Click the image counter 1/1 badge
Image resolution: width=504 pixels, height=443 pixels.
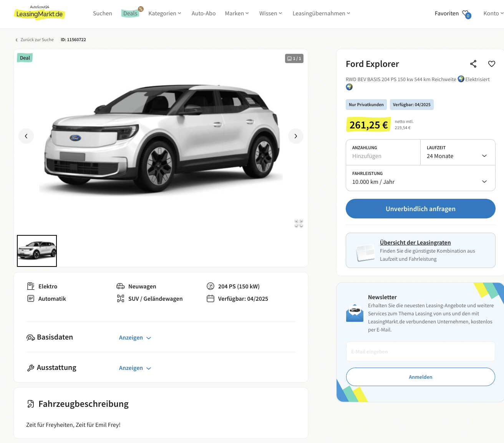[294, 58]
